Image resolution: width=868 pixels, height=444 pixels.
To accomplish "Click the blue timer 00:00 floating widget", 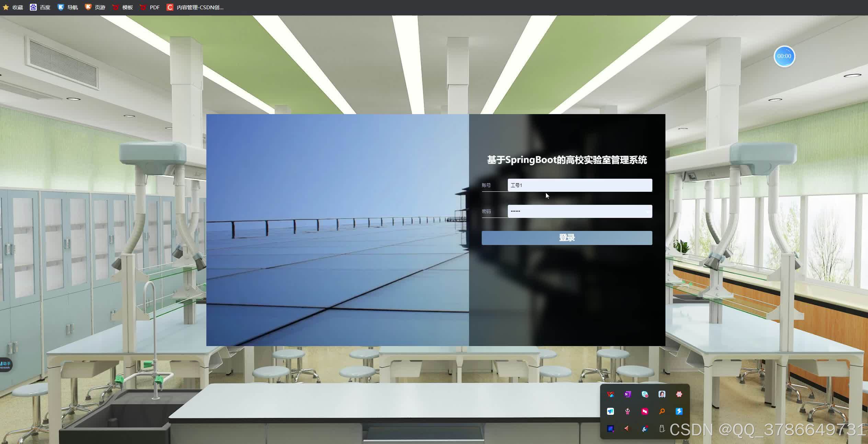I will [784, 56].
